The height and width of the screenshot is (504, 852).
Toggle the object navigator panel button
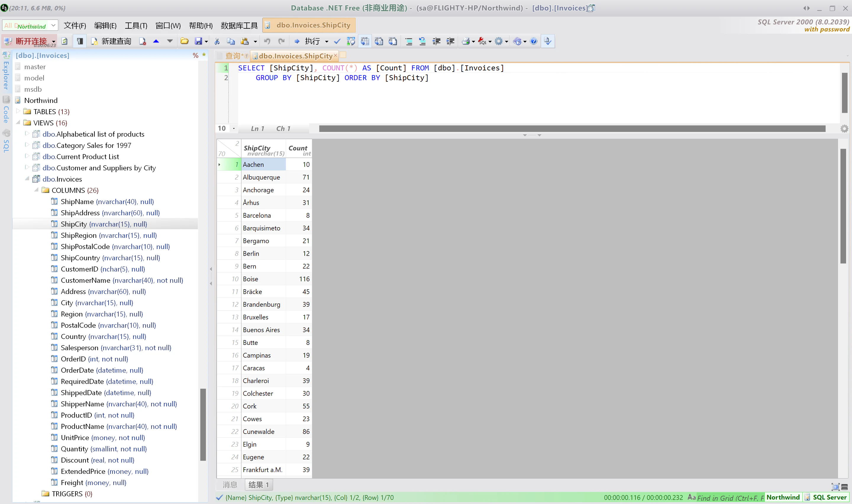pyautogui.click(x=80, y=41)
